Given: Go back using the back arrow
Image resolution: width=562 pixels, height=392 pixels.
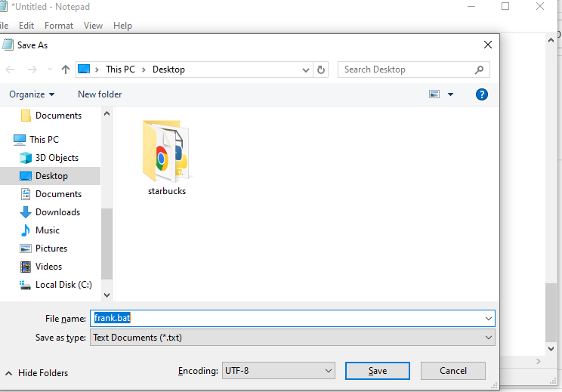Looking at the screenshot, I should point(10,69).
